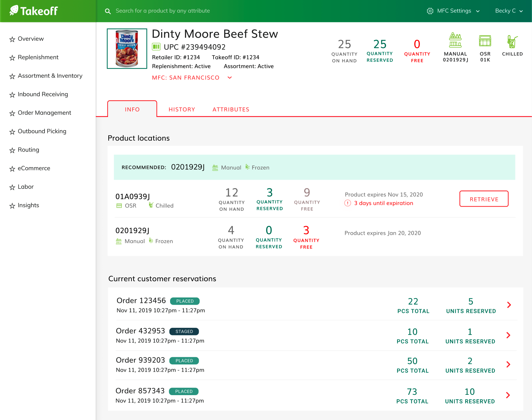Click the Dinty Moore product thumbnail

[127, 49]
